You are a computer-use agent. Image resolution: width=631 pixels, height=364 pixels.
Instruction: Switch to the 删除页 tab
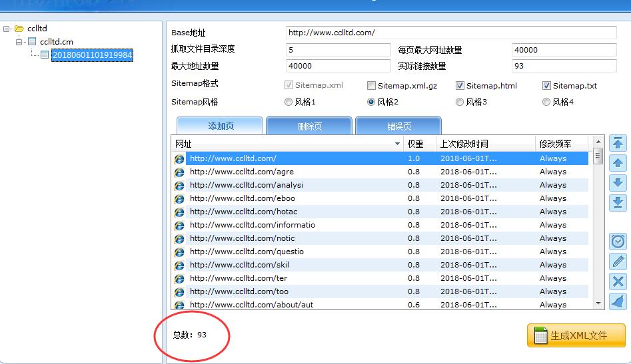click(309, 126)
